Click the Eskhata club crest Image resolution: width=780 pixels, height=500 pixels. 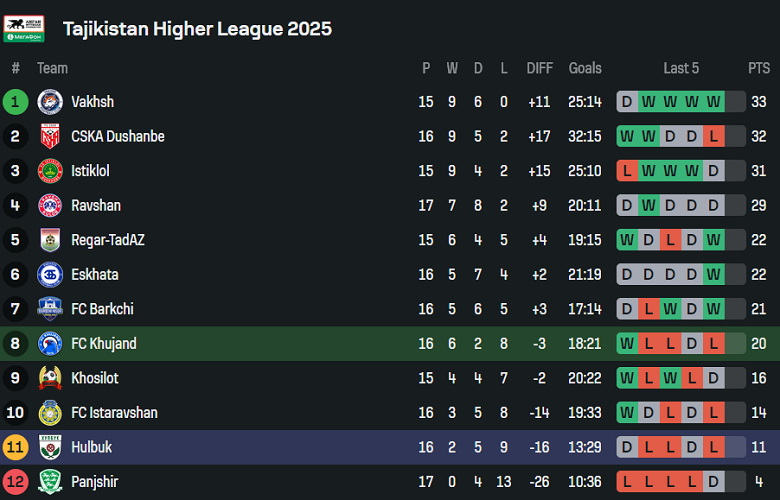50,274
